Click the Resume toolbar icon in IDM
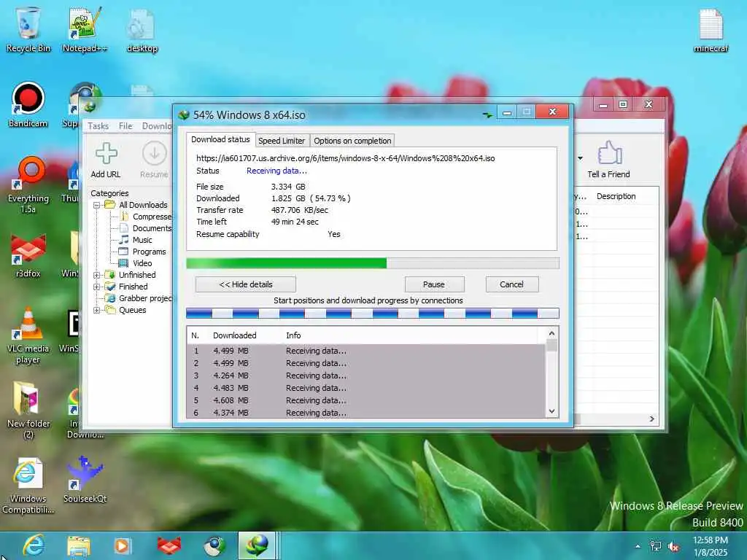This screenshot has height=560, width=747. (x=155, y=160)
